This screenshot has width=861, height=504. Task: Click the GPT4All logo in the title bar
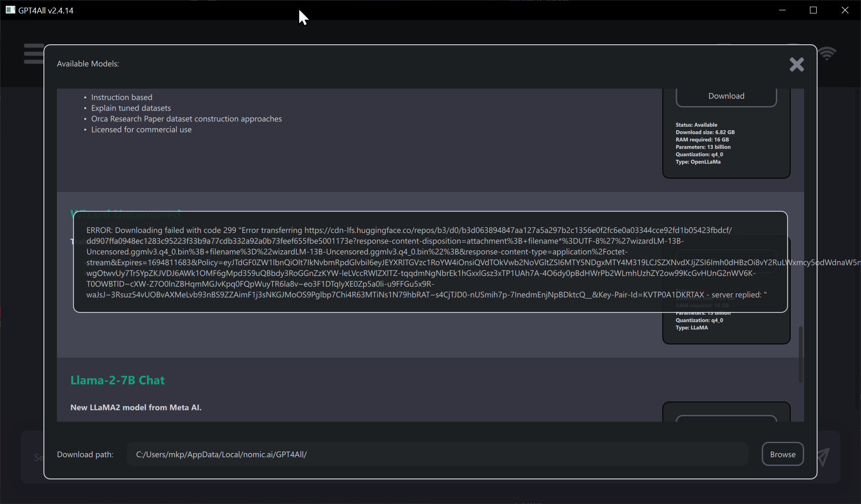10,10
